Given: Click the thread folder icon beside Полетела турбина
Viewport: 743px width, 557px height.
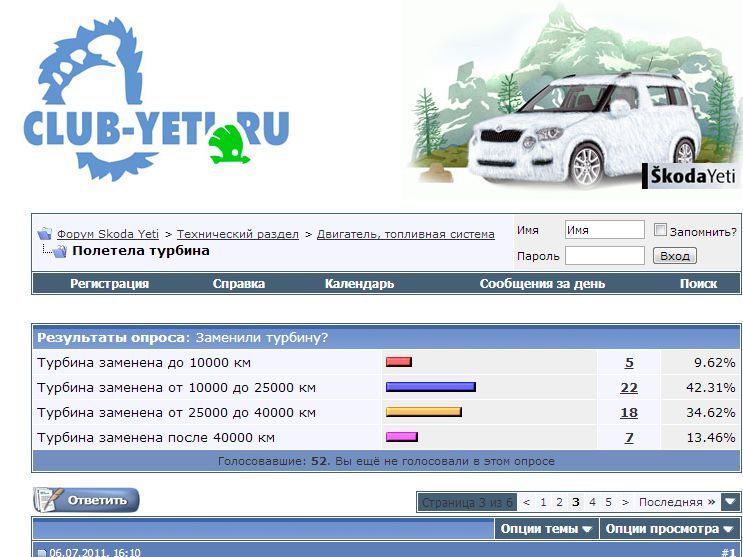Looking at the screenshot, I should coord(59,251).
